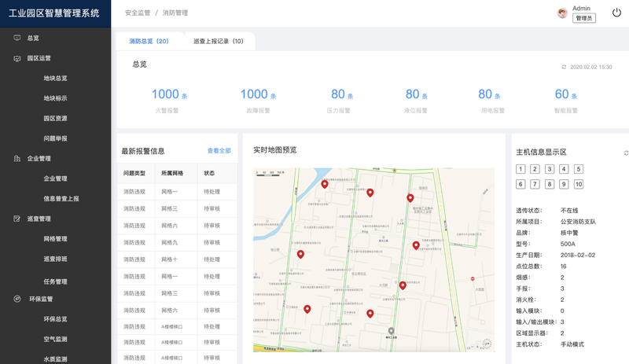This screenshot has height=364, width=629.
Task: Select host number 10 box
Action: [x=578, y=184]
